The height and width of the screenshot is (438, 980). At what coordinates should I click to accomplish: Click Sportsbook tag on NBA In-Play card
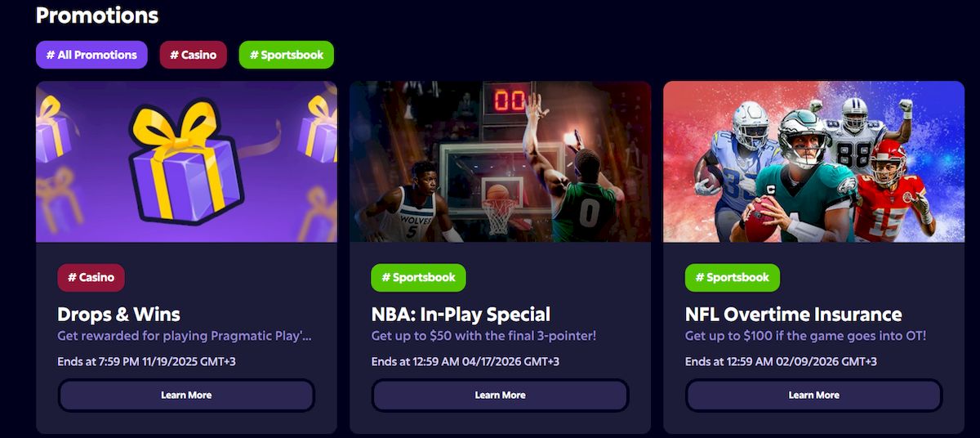pyautogui.click(x=418, y=277)
